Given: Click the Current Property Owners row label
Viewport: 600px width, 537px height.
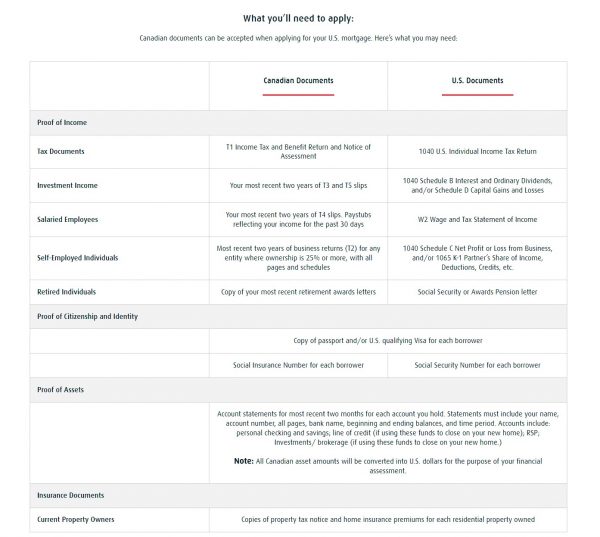Looking at the screenshot, I should (75, 520).
